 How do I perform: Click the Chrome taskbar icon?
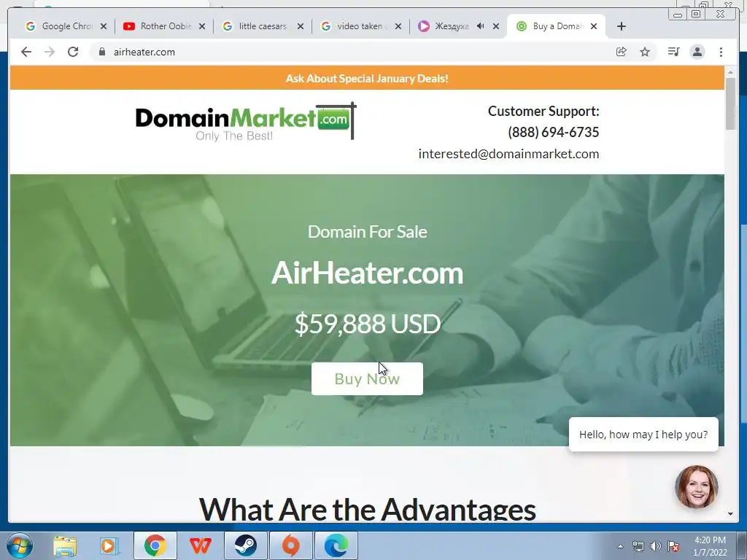coord(155,545)
